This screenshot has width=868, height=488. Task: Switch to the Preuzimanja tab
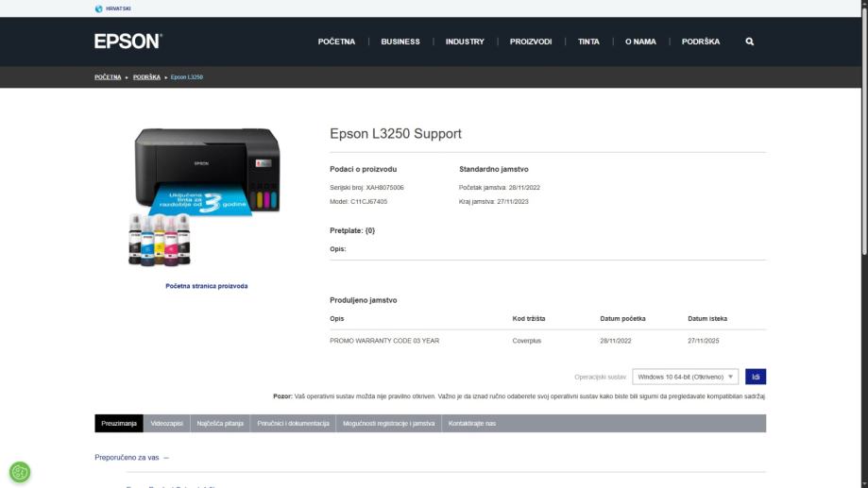coord(119,423)
